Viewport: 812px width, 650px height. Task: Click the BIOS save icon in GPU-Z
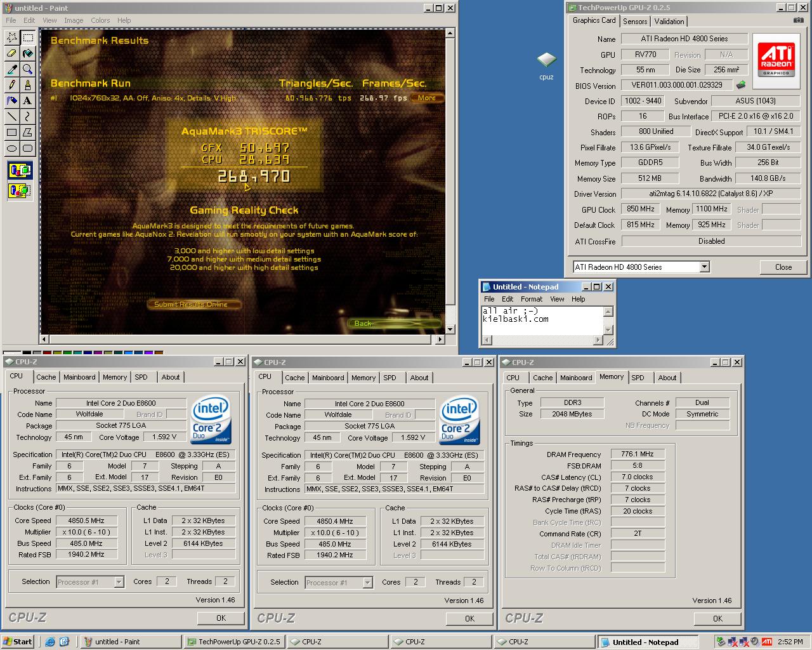coord(741,84)
